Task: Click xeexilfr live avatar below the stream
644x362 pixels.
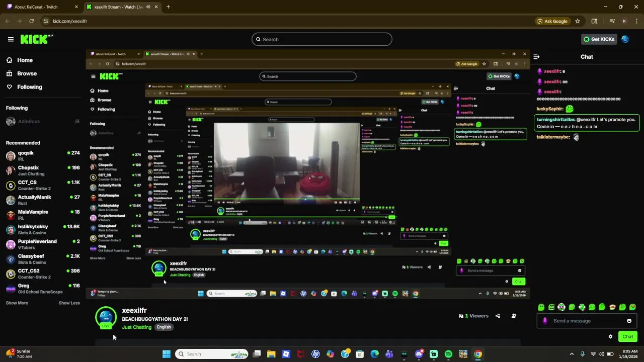Action: [106, 317]
